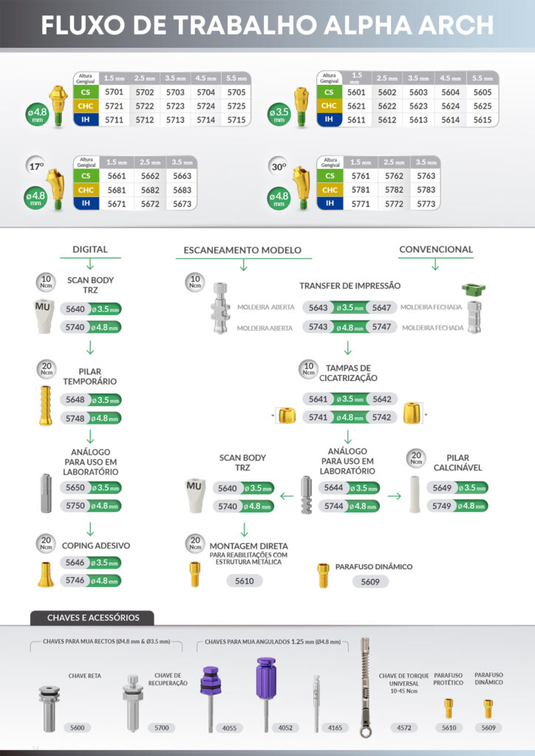
Task: Open the Chaves e Acessórios tab
Action: coord(89,617)
